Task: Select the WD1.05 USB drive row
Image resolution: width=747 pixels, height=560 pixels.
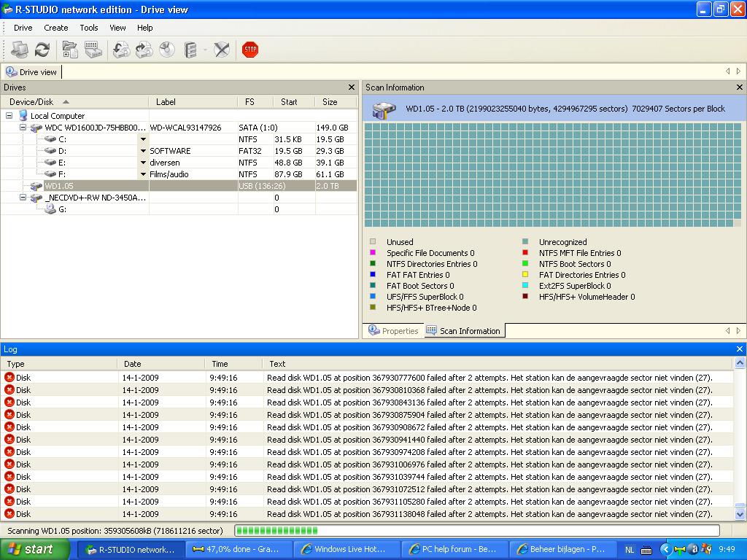Action: [179, 186]
